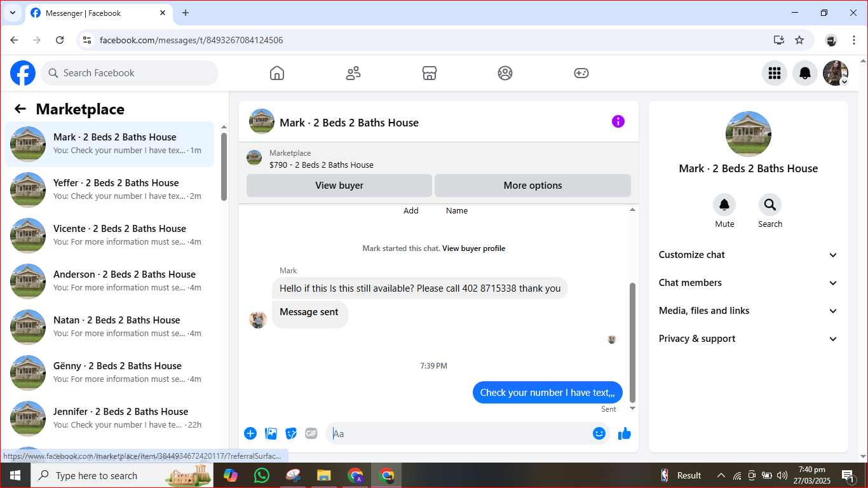This screenshot has height=488, width=868.
Task: Open the Mark conversation in list
Action: [x=110, y=144]
